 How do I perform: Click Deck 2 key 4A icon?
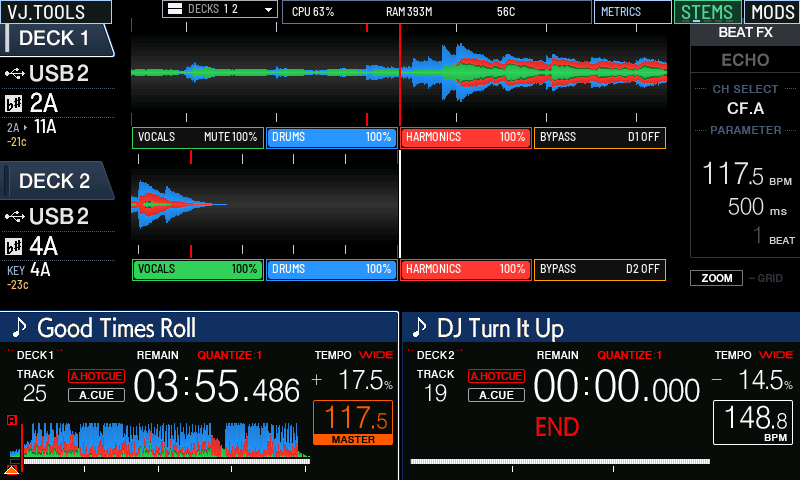click(14, 247)
